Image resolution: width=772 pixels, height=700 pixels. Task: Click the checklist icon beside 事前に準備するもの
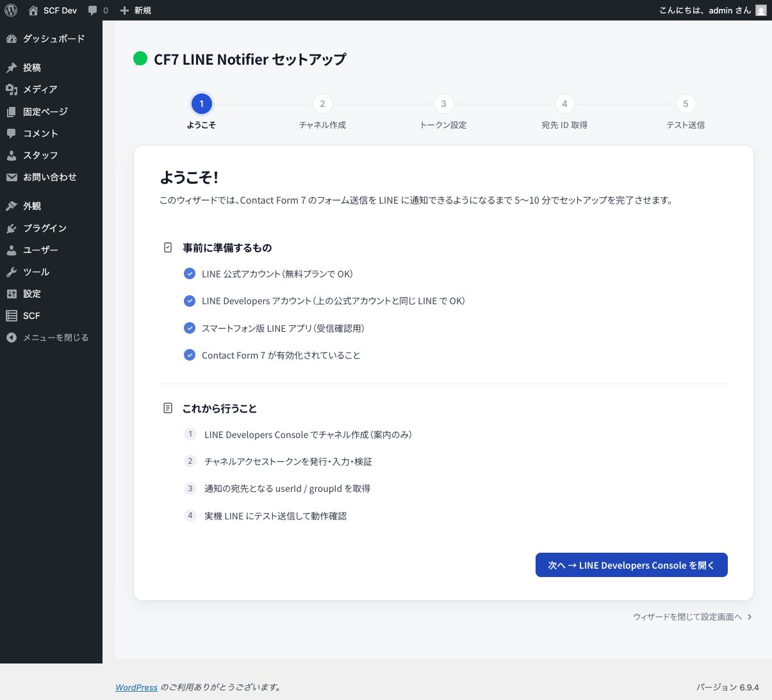tap(168, 247)
